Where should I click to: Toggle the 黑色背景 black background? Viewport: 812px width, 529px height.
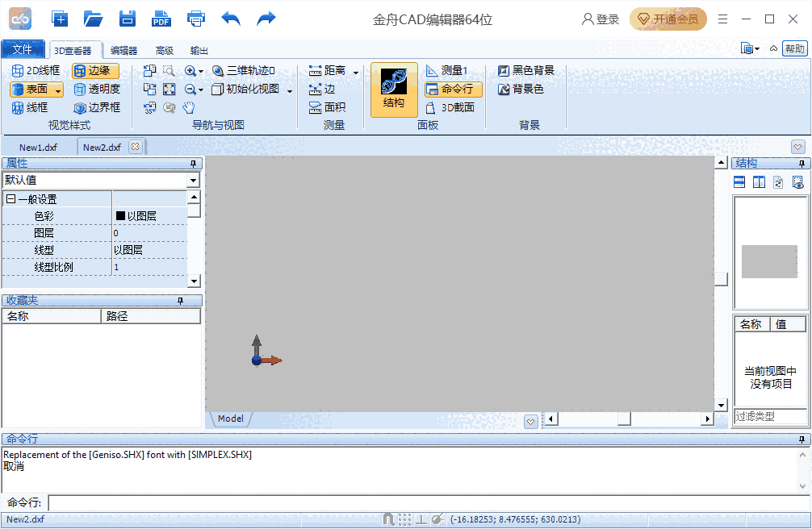pos(525,70)
